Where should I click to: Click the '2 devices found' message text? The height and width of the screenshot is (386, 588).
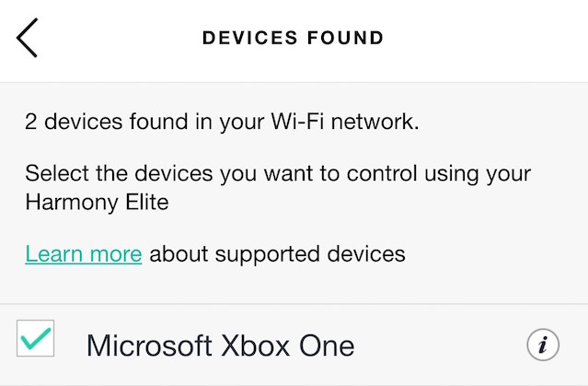click(x=222, y=122)
